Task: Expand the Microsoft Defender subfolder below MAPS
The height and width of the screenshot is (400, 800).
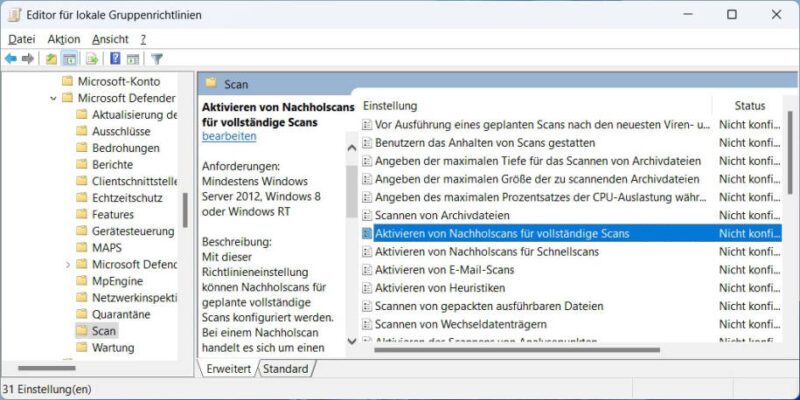Action: (68, 264)
